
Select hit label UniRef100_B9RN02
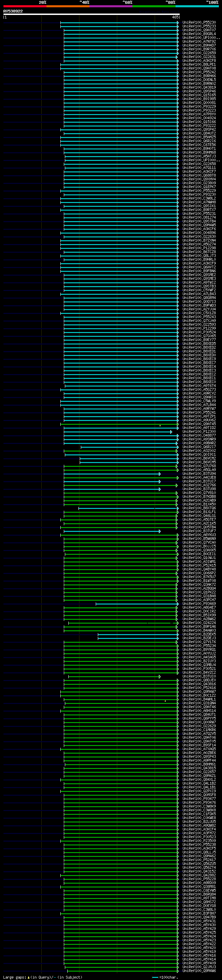(x=199, y=84)
